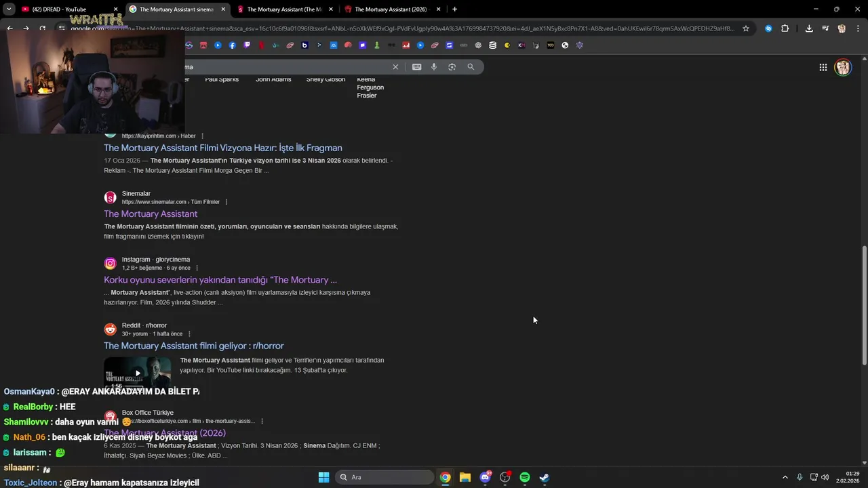The width and height of the screenshot is (868, 488).
Task: Bookmark this page with the star icon
Action: coord(746,28)
